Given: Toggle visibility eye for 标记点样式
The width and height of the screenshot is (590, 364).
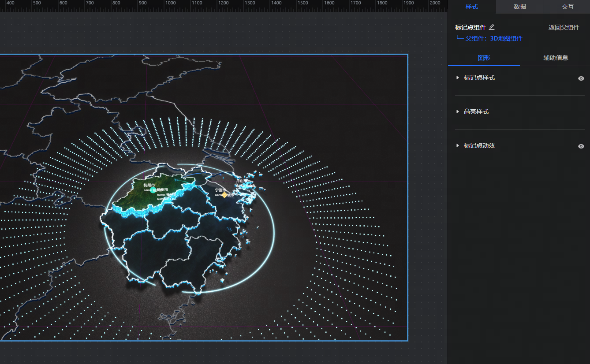Looking at the screenshot, I should click(581, 78).
